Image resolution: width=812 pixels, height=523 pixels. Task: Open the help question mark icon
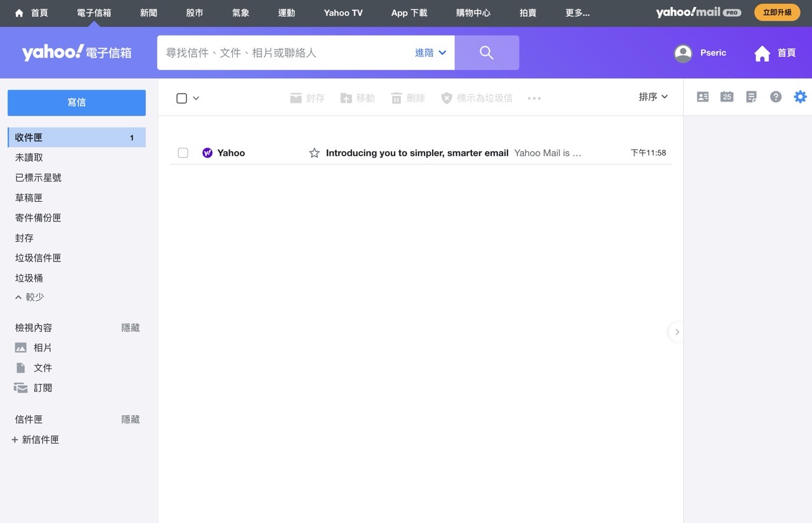[x=776, y=97]
